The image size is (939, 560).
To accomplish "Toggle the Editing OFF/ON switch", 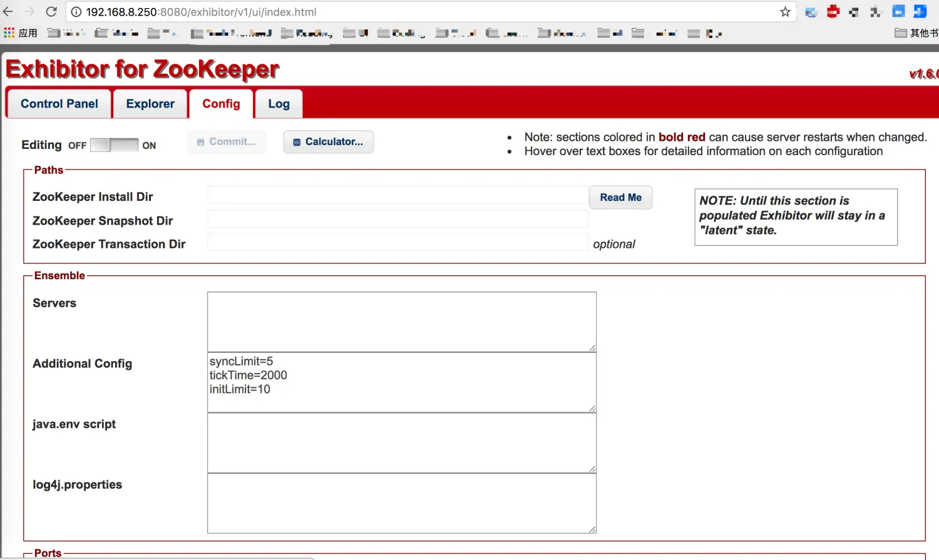I will point(114,145).
